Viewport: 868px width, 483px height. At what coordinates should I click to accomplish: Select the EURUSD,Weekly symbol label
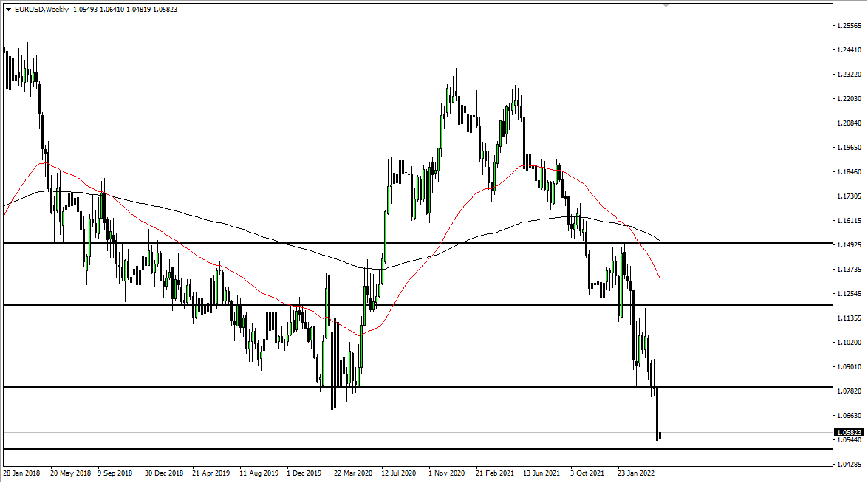41,10
